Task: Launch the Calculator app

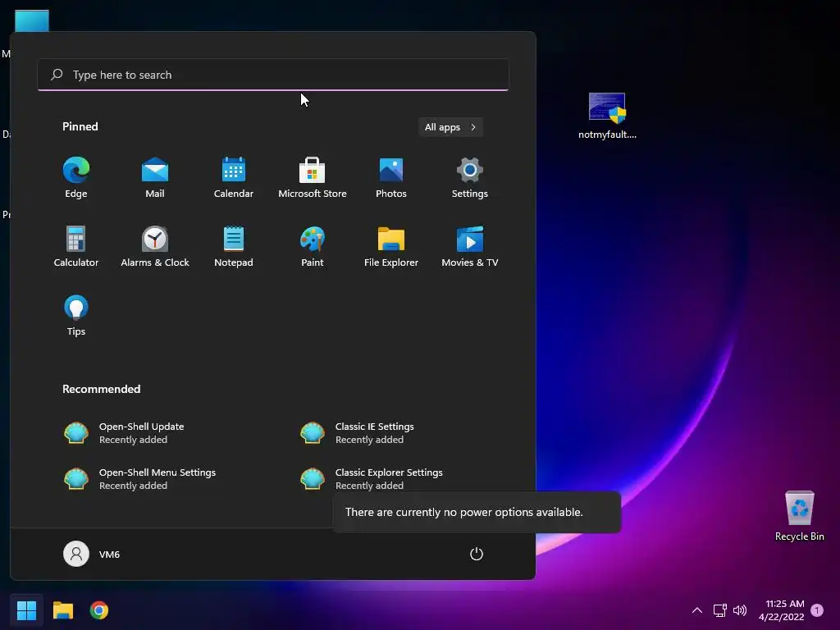Action: (76, 246)
